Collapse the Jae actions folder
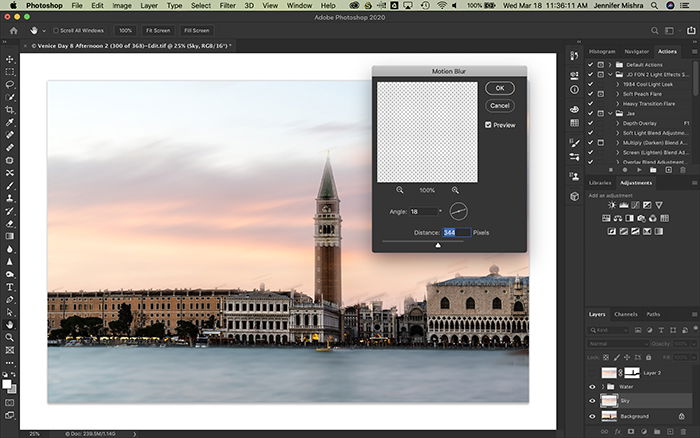 (x=610, y=113)
